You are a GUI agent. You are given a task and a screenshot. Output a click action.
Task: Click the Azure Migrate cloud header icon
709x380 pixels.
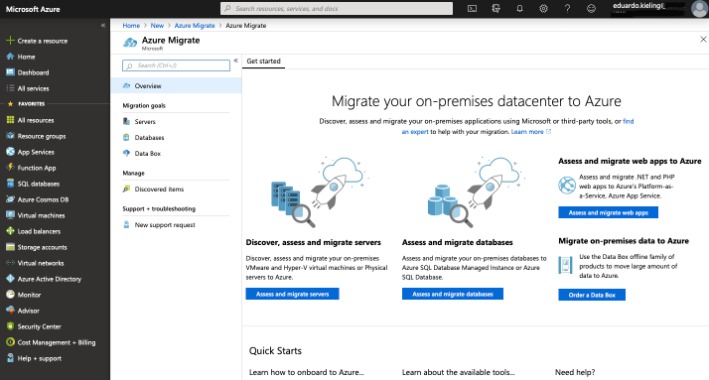point(130,43)
